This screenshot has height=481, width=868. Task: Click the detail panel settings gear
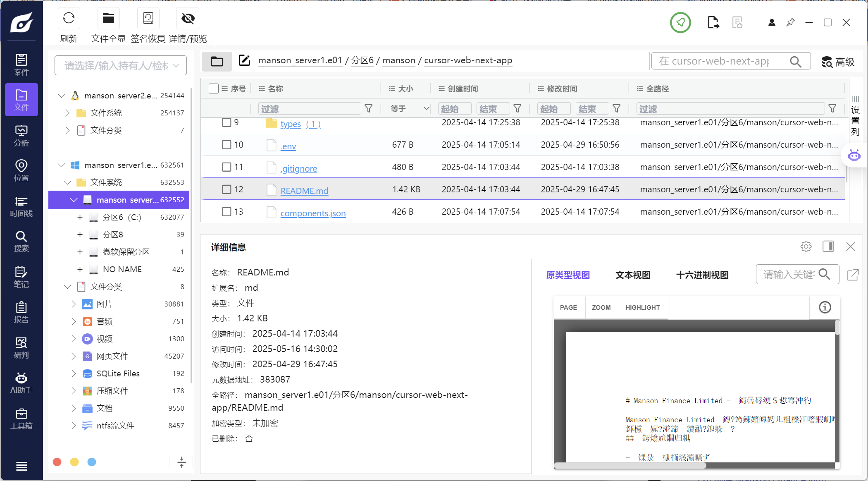[806, 247]
